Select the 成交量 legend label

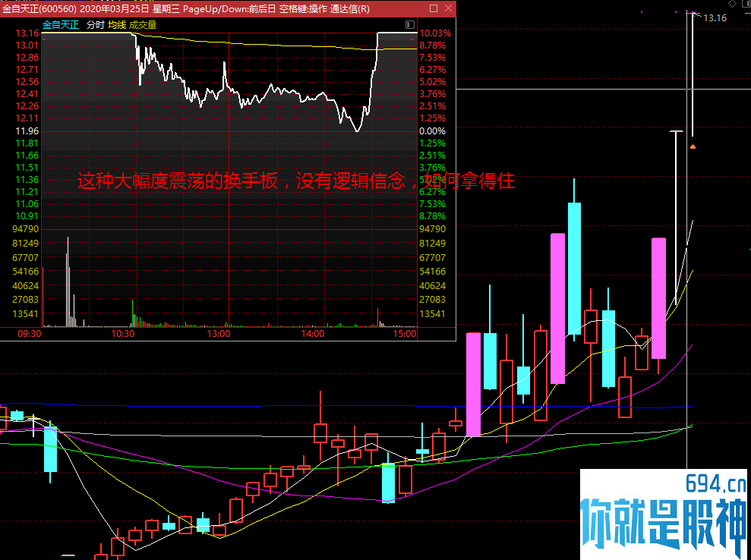[143, 25]
